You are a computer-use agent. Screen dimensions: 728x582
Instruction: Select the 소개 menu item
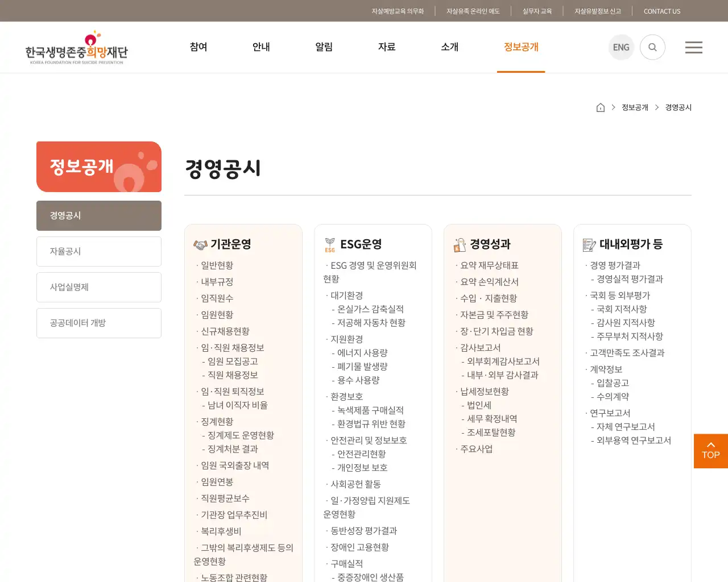pyautogui.click(x=449, y=47)
